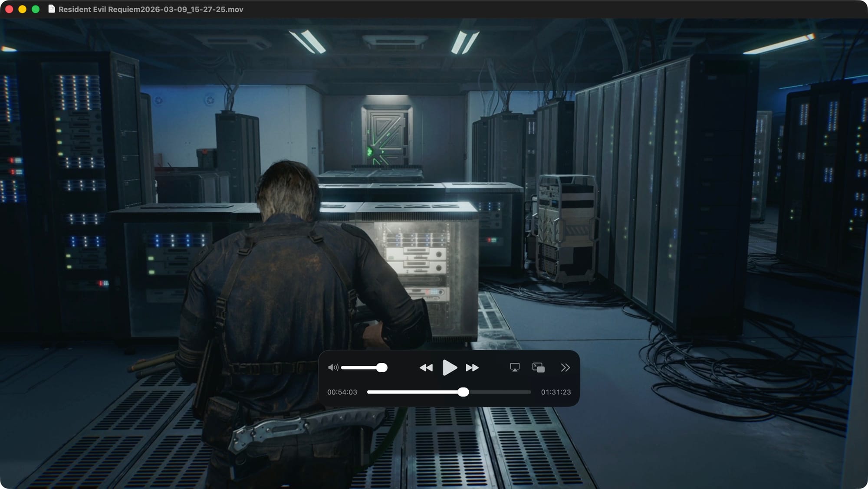Click the elapsed time 00:54:03 label
This screenshot has height=489, width=868.
pyautogui.click(x=342, y=392)
